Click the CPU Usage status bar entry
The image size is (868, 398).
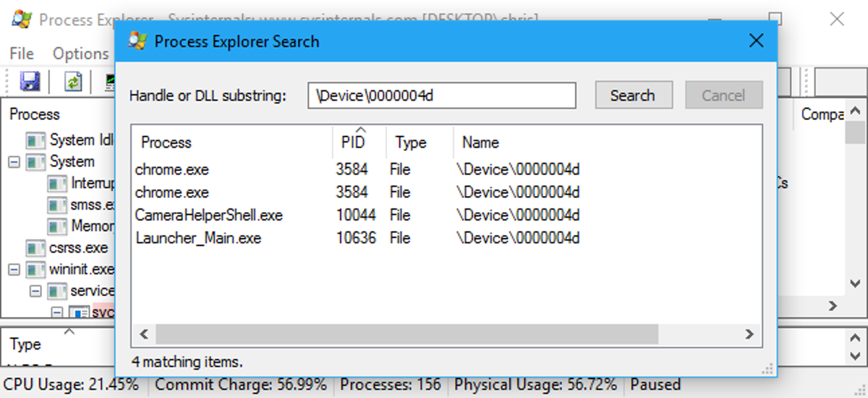click(72, 385)
